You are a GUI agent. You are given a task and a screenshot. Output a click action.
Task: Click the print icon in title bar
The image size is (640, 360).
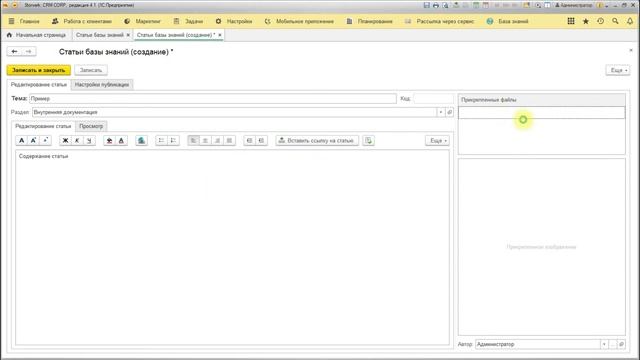point(436,5)
